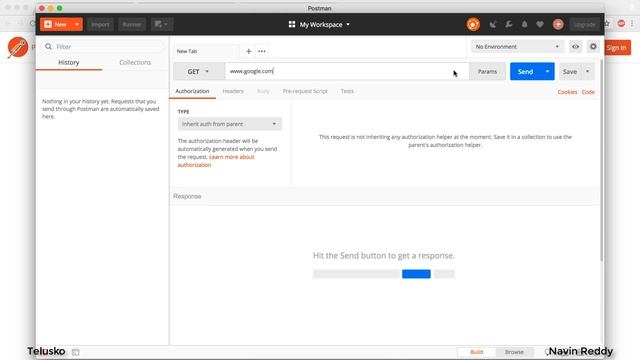Open the manage environments gear icon
This screenshot has height=360, width=640.
(x=593, y=47)
